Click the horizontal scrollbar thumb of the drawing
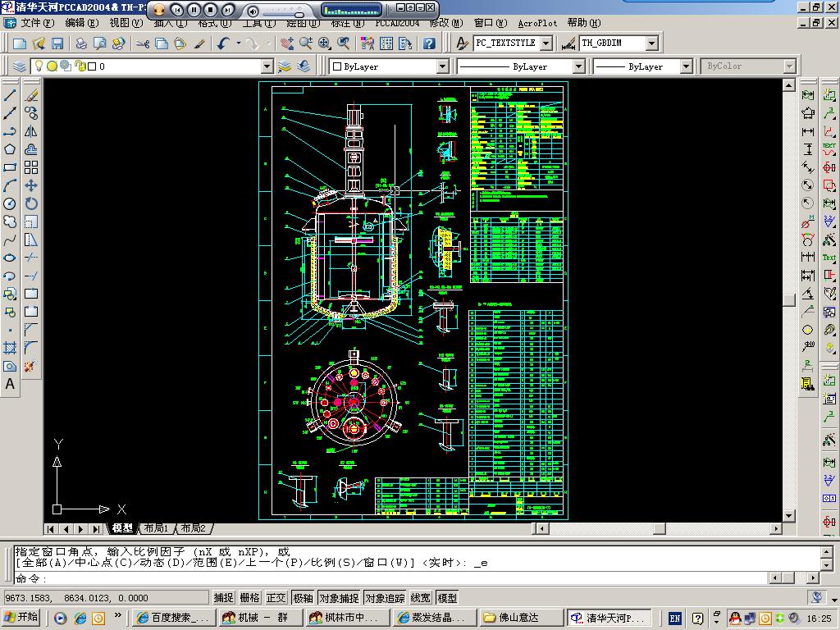This screenshot has height=630, width=840. [x=660, y=529]
